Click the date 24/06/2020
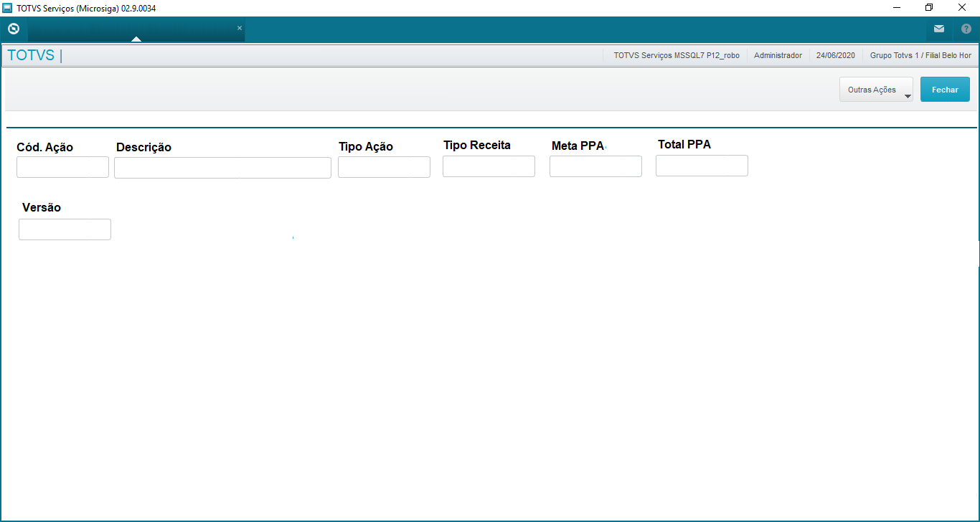The height and width of the screenshot is (522, 980). coord(835,55)
